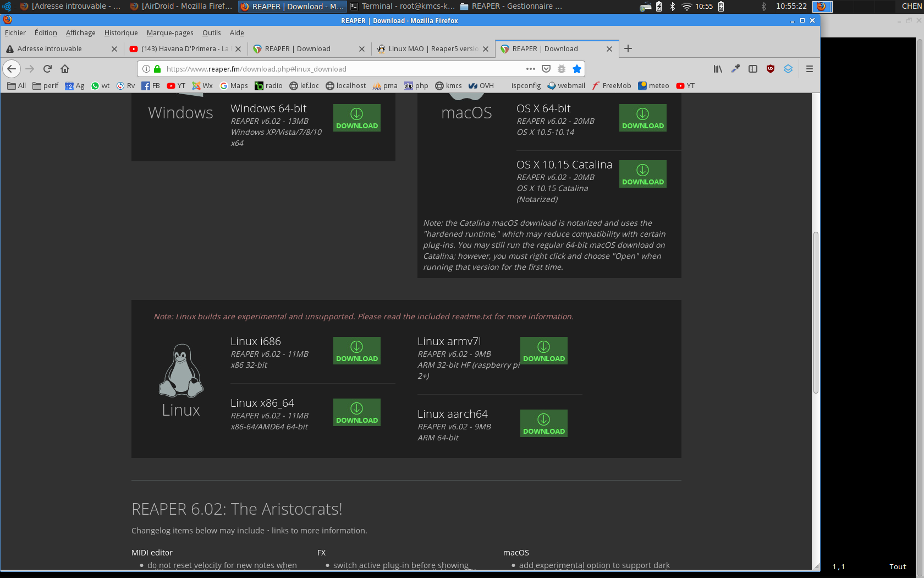The height and width of the screenshot is (578, 924).
Task: Toggle the bookmark star for this page
Action: 577,69
